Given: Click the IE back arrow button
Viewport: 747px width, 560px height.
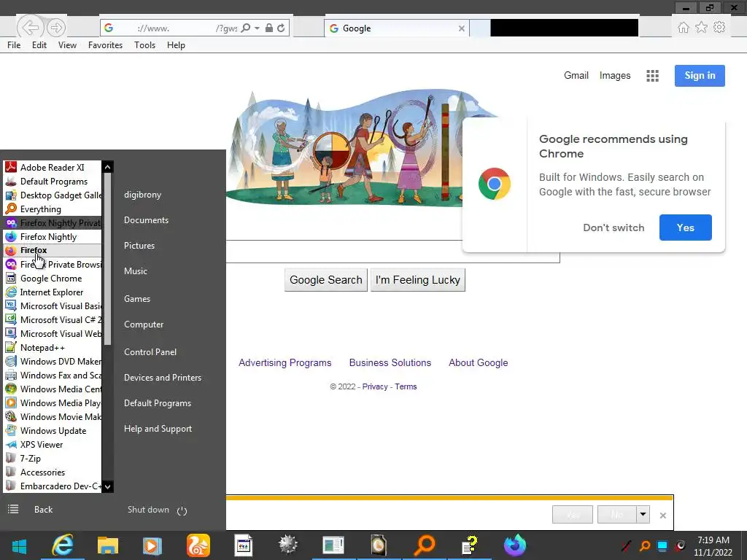Looking at the screenshot, I should tap(30, 28).
